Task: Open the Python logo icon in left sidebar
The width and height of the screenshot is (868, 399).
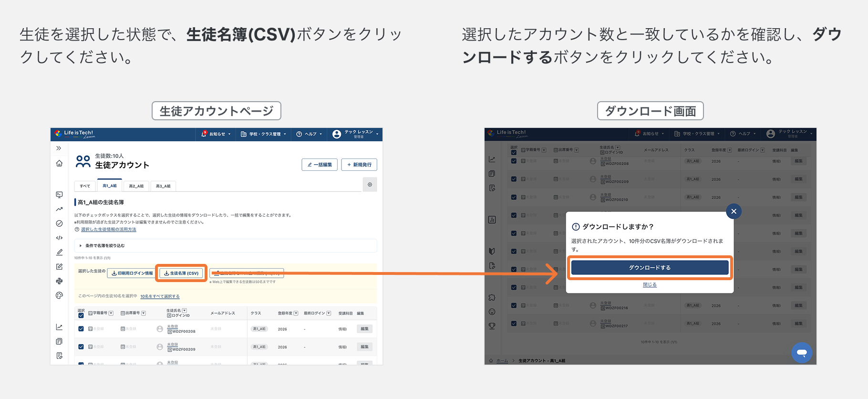Action: [59, 281]
